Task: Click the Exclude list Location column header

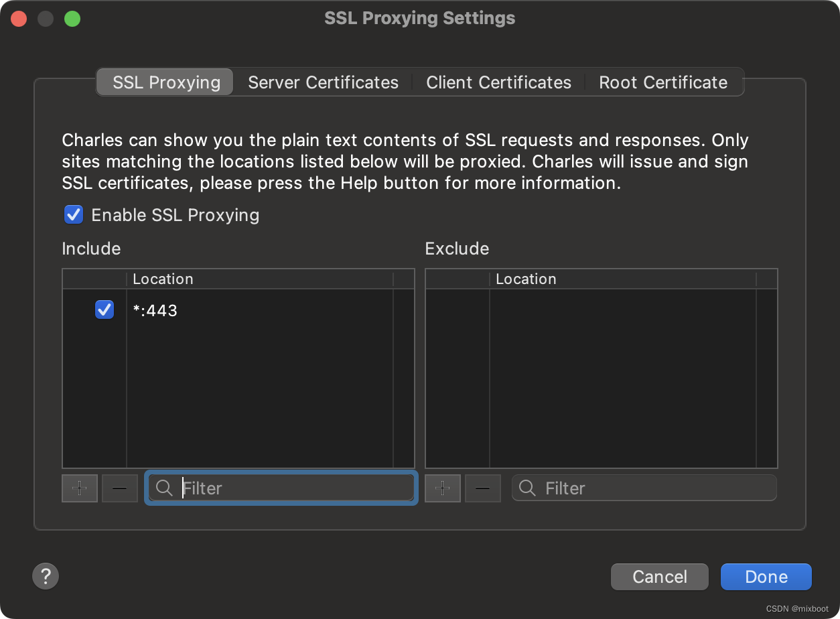Action: 623,279
